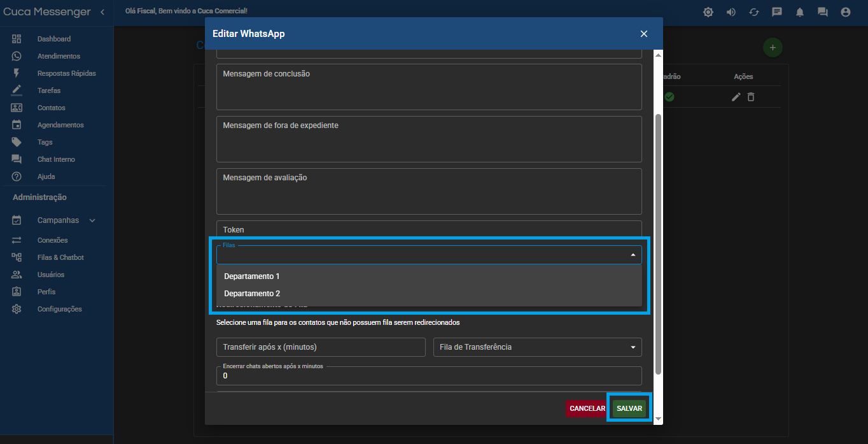Click the SALVAR button

pyautogui.click(x=629, y=408)
